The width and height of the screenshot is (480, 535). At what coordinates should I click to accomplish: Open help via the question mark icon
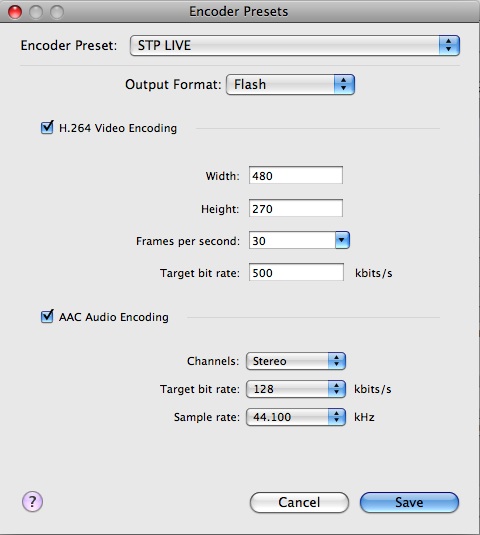pyautogui.click(x=32, y=502)
